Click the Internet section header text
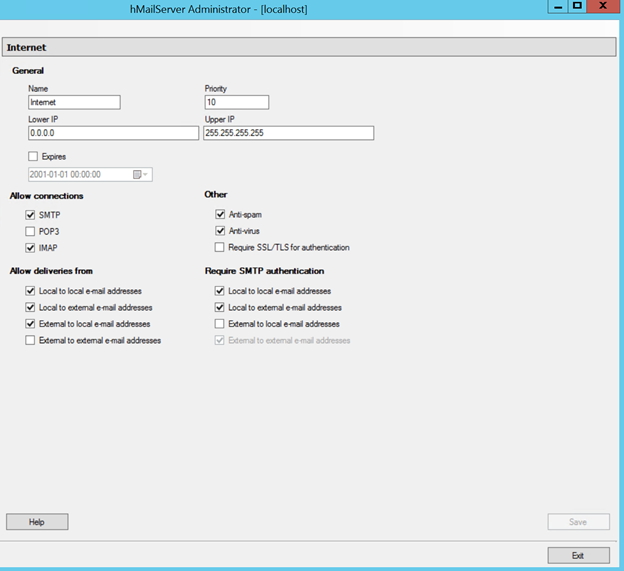624x571 pixels. [26, 47]
